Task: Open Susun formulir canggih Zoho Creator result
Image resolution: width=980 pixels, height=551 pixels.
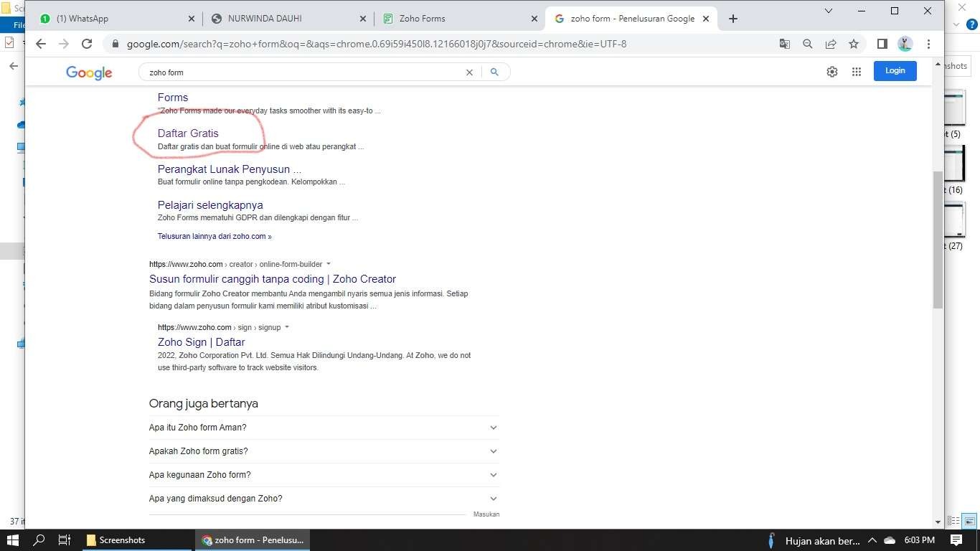Action: click(x=273, y=279)
